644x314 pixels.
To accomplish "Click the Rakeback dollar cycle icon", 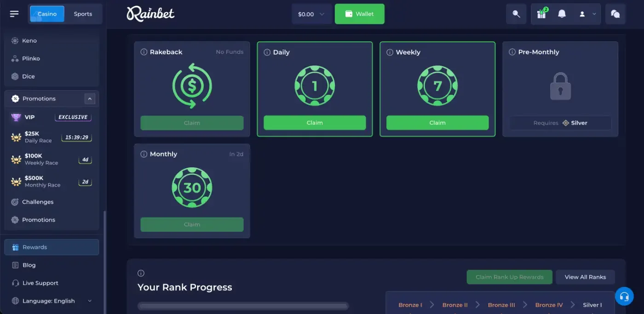I will point(192,86).
